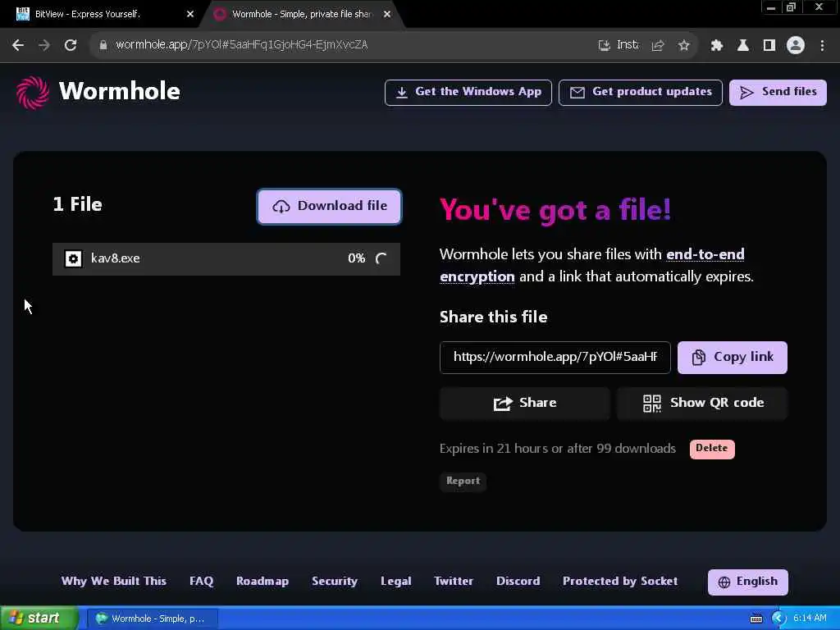Click the Wormhole spiral logo

pos(33,92)
